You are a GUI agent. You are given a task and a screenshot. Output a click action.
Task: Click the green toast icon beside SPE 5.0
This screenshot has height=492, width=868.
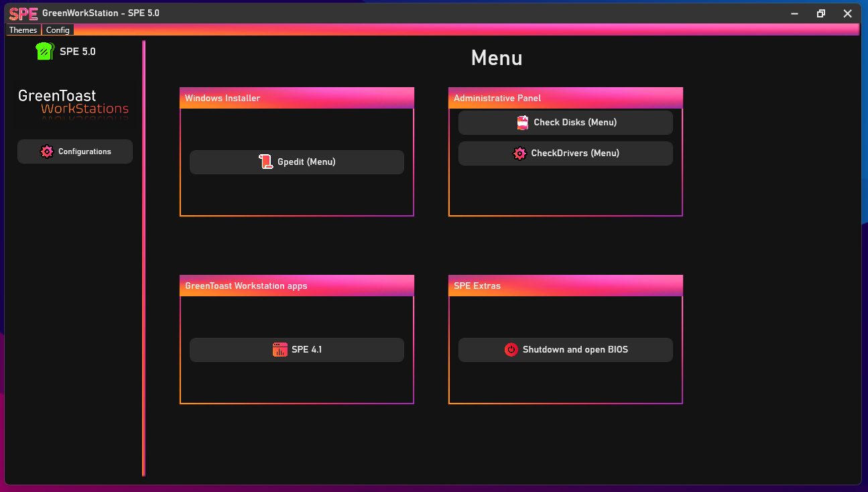44,51
